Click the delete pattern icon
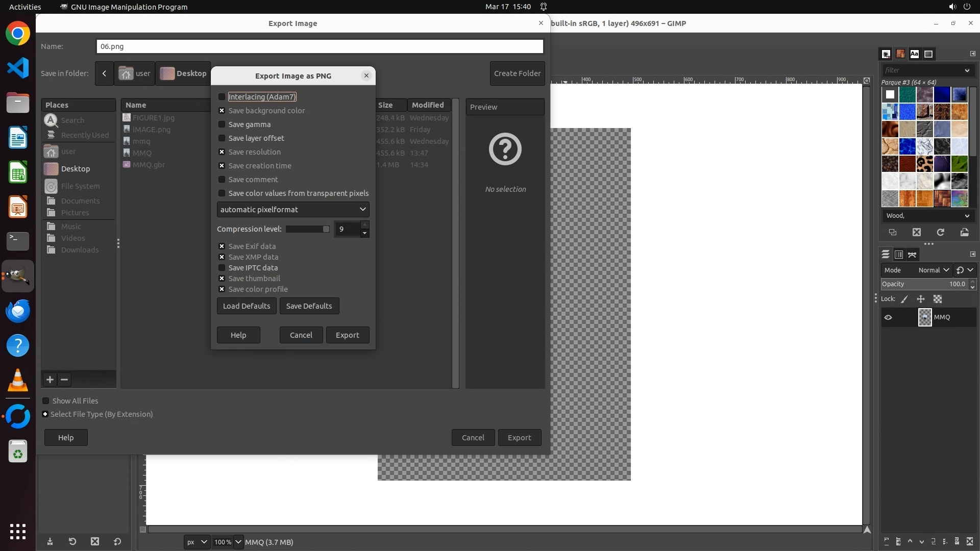980x551 pixels. click(916, 232)
